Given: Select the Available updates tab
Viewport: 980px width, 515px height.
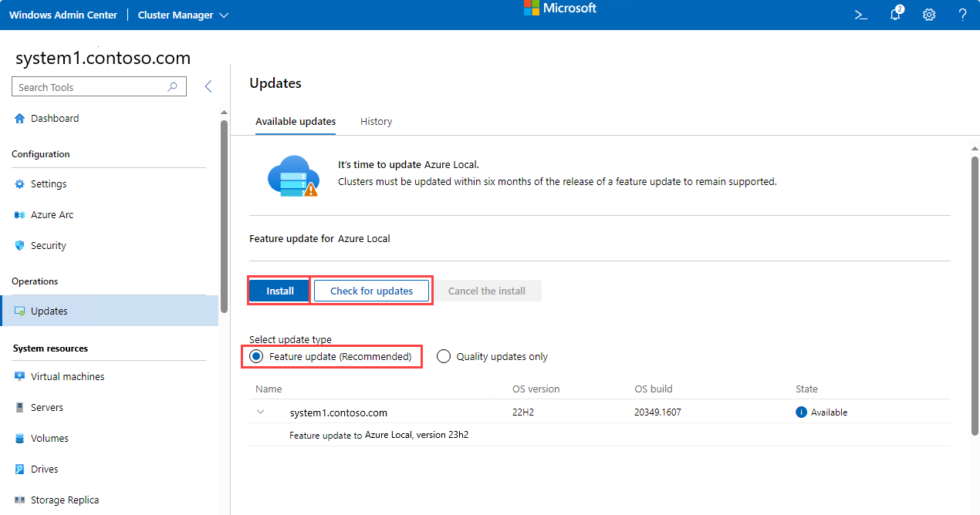Looking at the screenshot, I should 296,121.
